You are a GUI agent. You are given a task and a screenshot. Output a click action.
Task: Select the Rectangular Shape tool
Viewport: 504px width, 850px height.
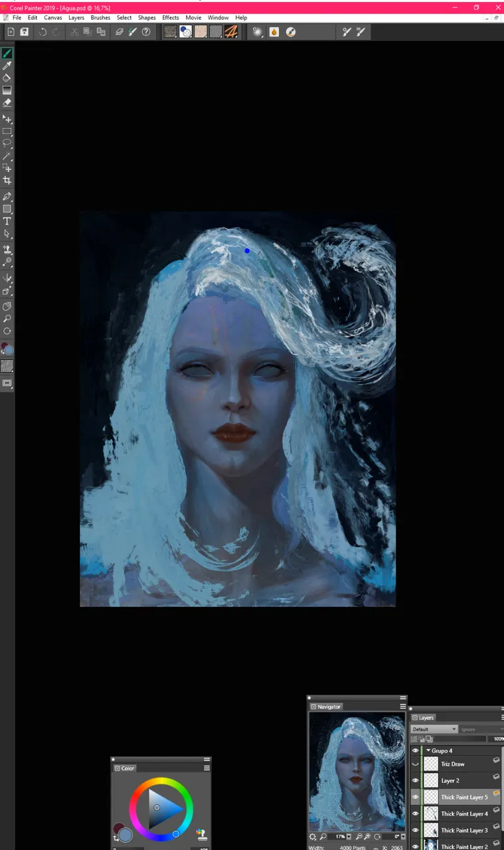coord(7,209)
